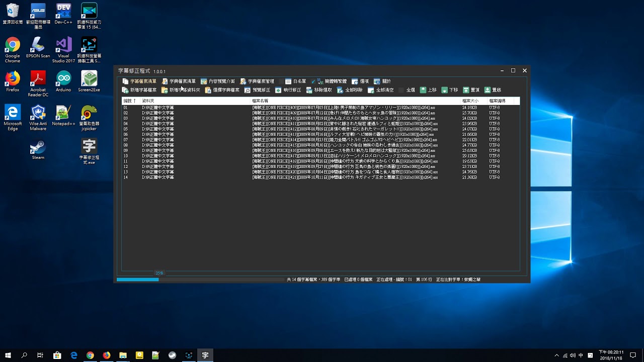Open the 內容預覽介面 tab
The height and width of the screenshot is (362, 644).
click(218, 81)
